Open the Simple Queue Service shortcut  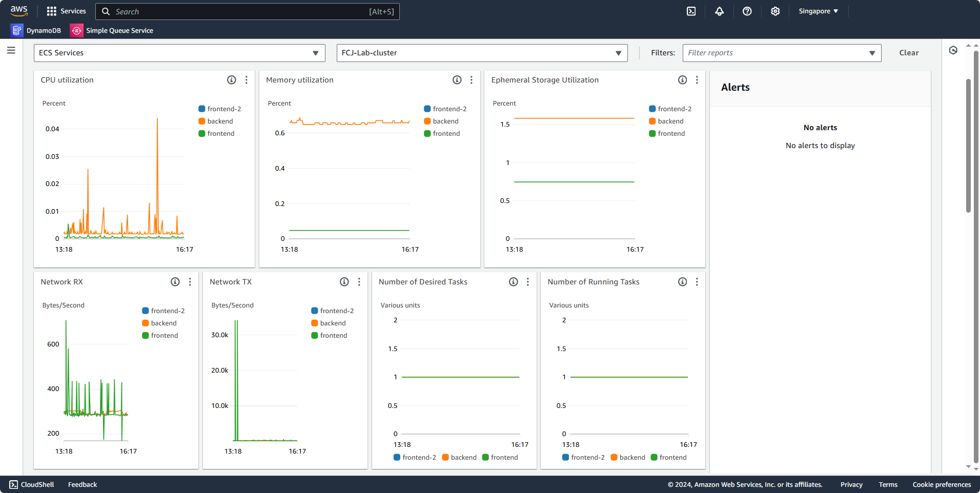(112, 31)
